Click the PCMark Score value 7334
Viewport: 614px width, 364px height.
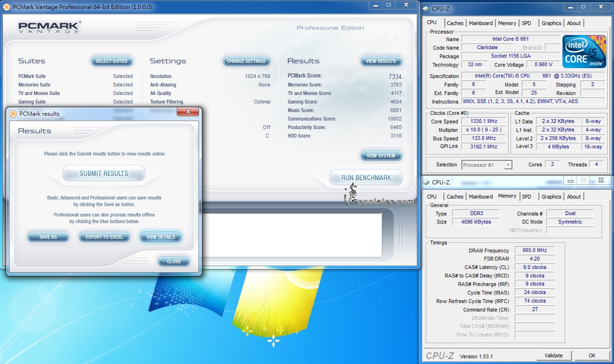395,77
